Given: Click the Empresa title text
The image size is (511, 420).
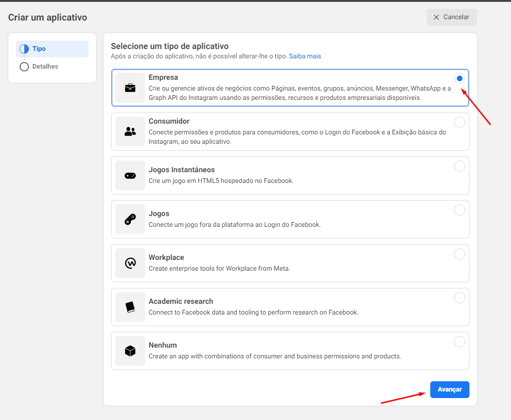Looking at the screenshot, I should point(163,77).
